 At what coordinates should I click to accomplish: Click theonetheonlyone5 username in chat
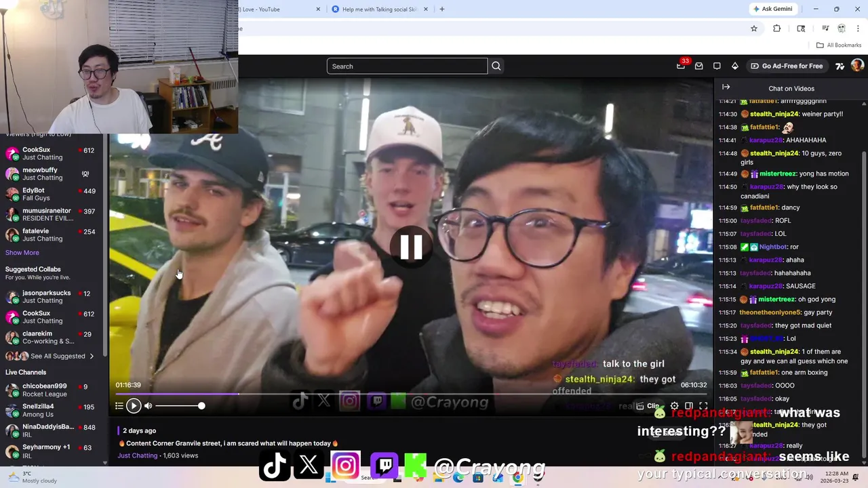pyautogui.click(x=770, y=312)
